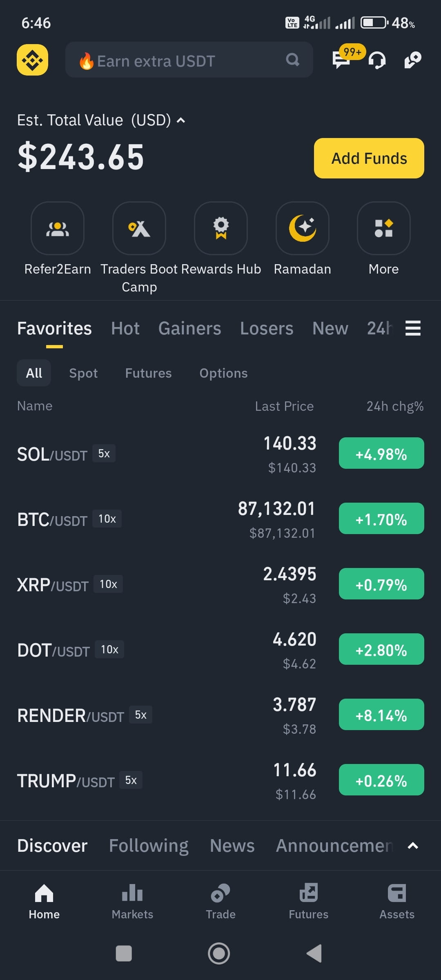Tap the Add Funds button
441x980 pixels.
tap(369, 158)
